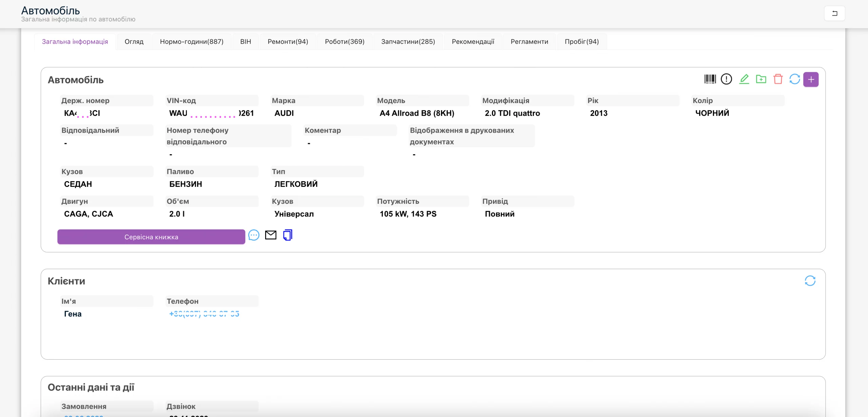Image resolution: width=868 pixels, height=417 pixels.
Task: Switch to Регламенти tab
Action: (x=529, y=42)
